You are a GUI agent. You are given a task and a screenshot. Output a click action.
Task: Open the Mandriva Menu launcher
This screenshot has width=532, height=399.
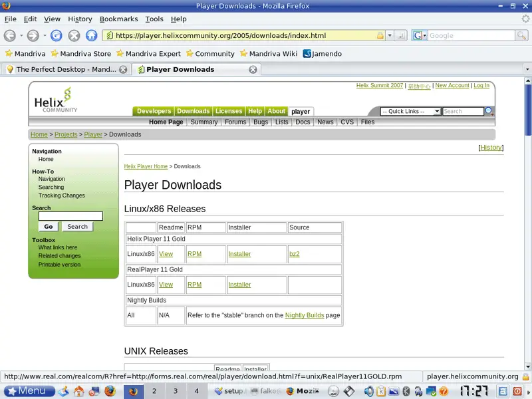click(x=29, y=391)
